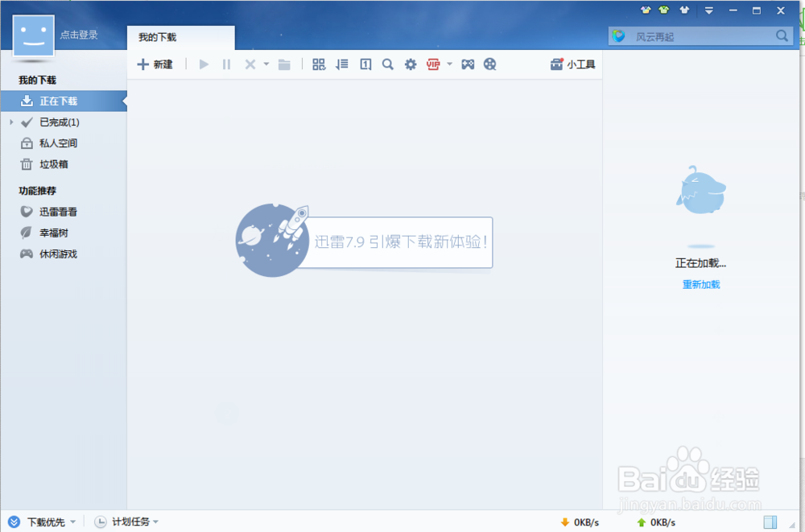Click 点击登录 to sign in
805x532 pixels.
coord(79,35)
